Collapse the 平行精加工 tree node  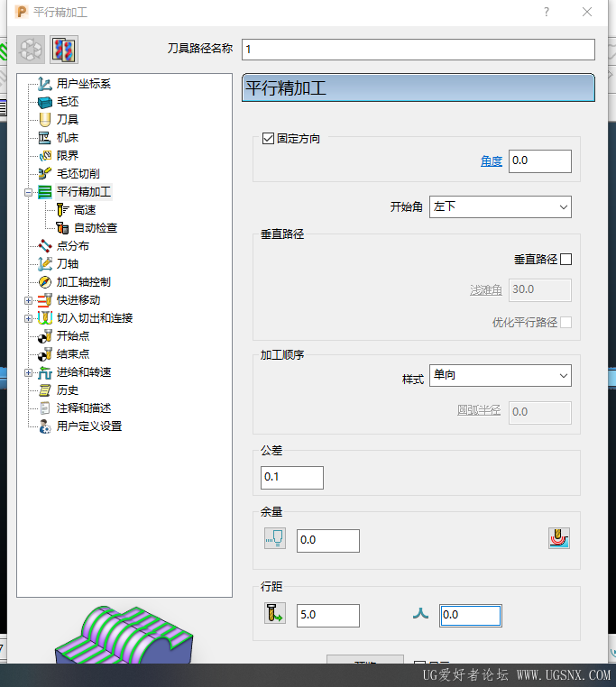pos(29,192)
